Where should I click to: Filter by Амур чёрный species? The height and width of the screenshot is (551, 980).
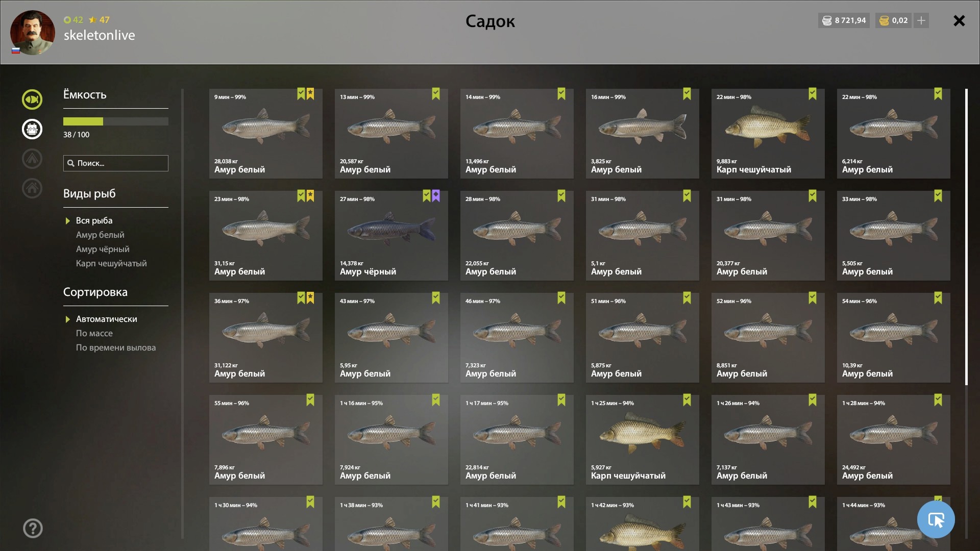coord(103,249)
